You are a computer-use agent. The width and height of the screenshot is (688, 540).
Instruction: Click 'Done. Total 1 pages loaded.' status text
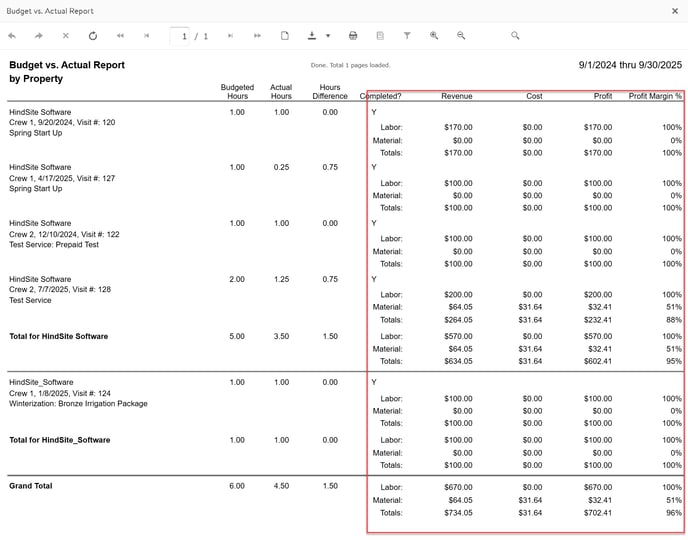point(350,65)
